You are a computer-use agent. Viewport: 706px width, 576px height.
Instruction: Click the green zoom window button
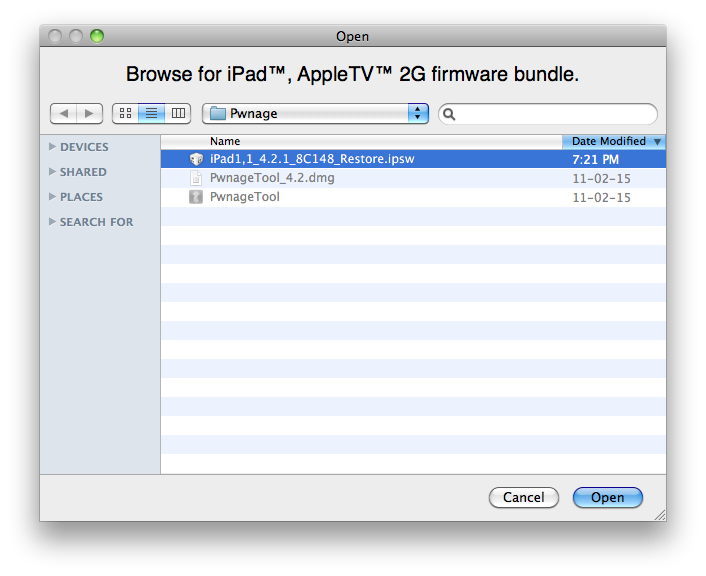[97, 36]
